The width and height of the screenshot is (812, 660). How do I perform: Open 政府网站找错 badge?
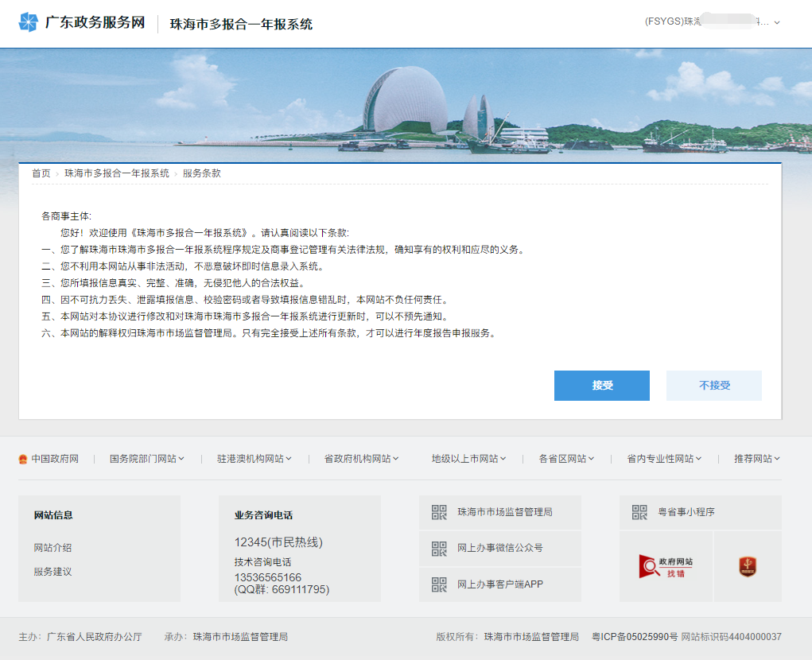coord(666,567)
